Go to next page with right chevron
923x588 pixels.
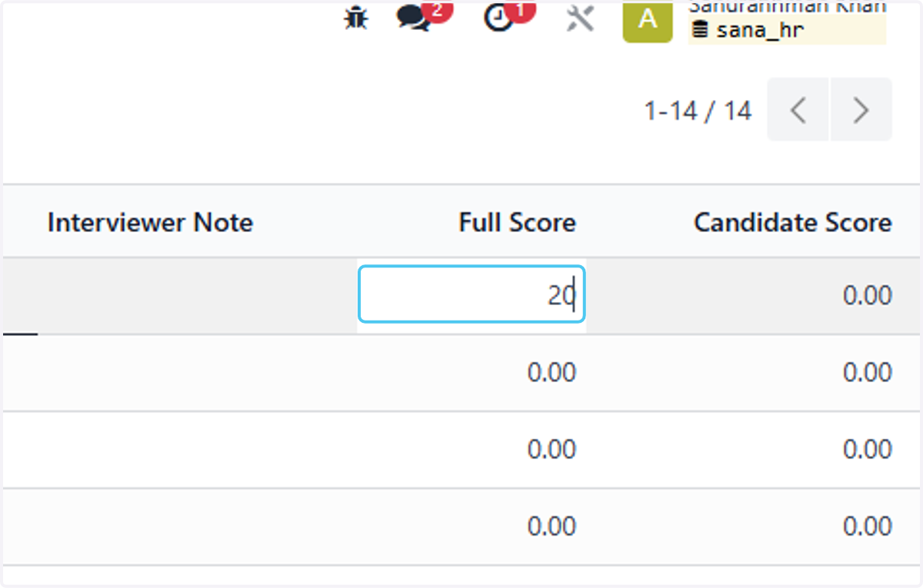861,110
